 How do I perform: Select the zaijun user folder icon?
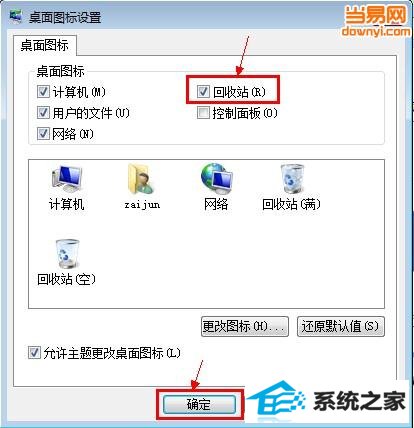point(141,179)
